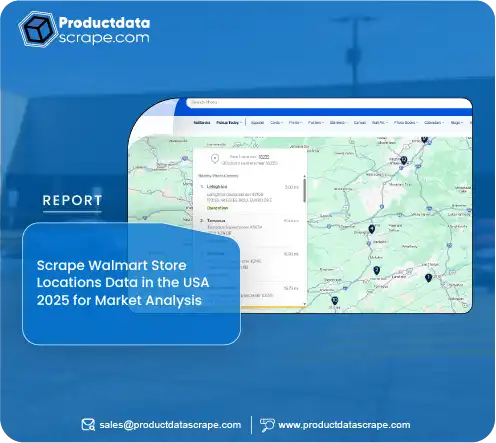Viewport: 496px width, 443px height.
Task: Open the Canvas menu item
Action: click(x=359, y=123)
